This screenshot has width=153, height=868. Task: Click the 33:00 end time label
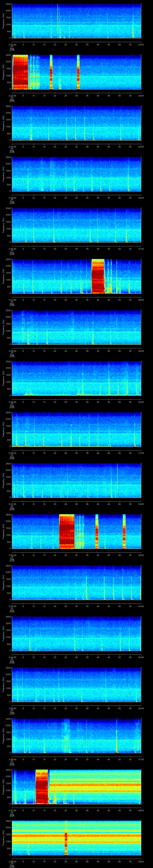click(141, 555)
